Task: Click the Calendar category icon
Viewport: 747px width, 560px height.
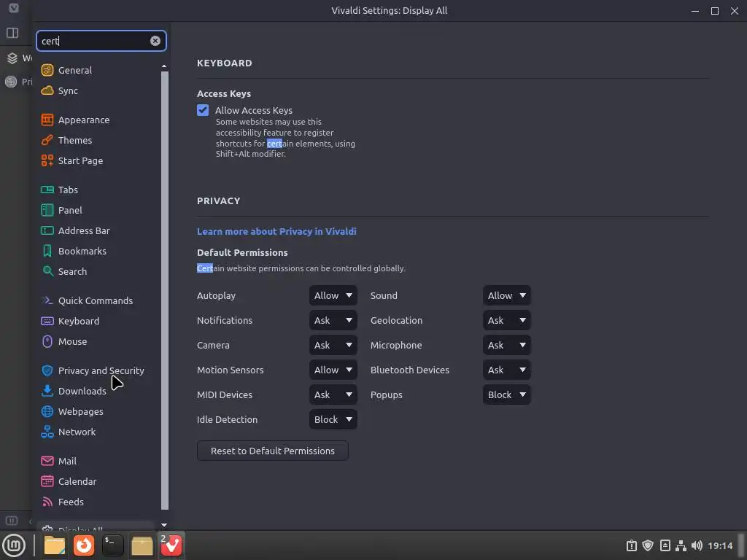Action: tap(47, 481)
